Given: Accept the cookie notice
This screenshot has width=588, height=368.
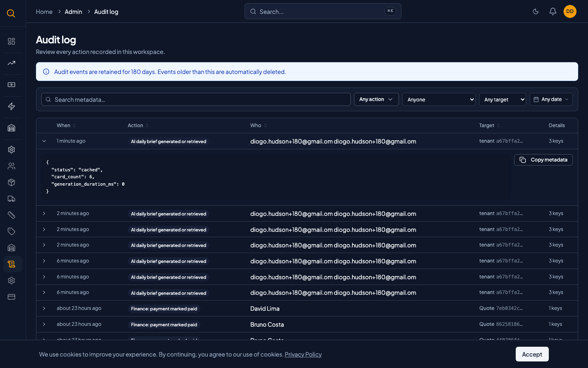Looking at the screenshot, I should pos(532,354).
